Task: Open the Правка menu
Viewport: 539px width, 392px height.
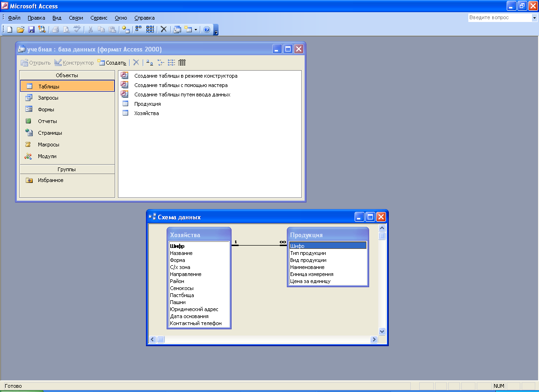Action: pyautogui.click(x=36, y=18)
